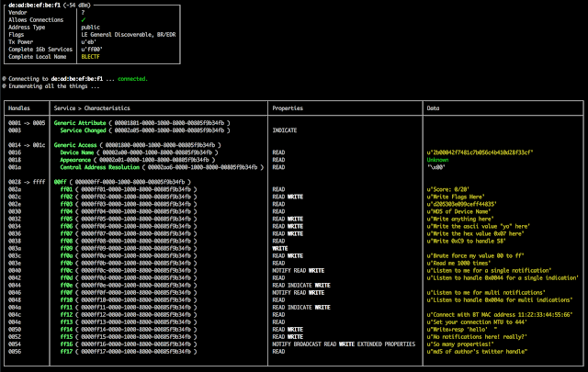Viewport: 588px width, 372px height.
Task: Click the '00ff' service name
Action: point(60,182)
